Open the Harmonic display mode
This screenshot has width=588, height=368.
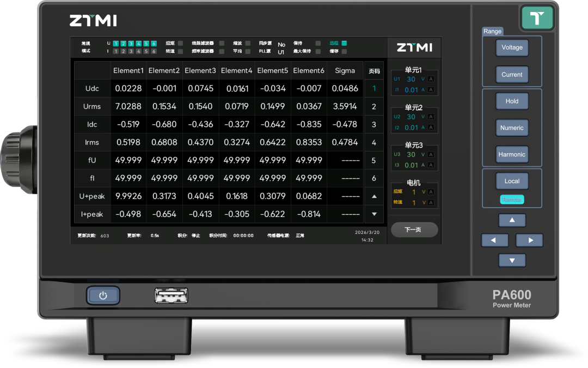click(x=512, y=154)
